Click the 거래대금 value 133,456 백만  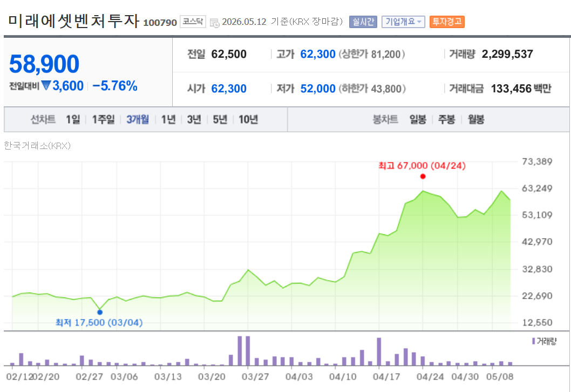click(521, 89)
